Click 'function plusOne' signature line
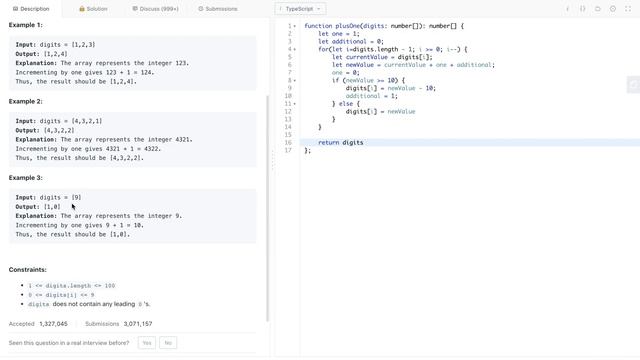This screenshot has height=360, width=640. click(x=384, y=26)
